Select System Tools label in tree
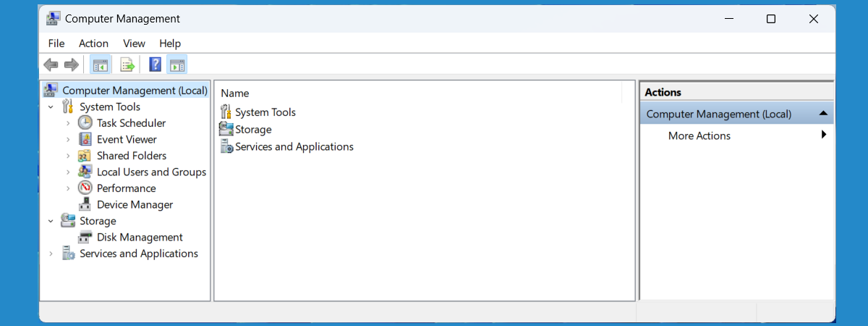The image size is (868, 326). tap(110, 106)
